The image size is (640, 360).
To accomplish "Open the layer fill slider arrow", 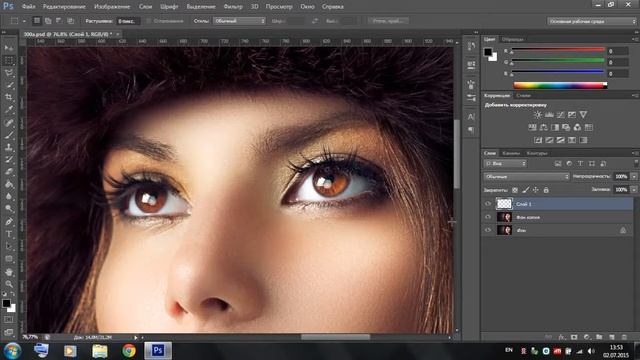I will 634,189.
